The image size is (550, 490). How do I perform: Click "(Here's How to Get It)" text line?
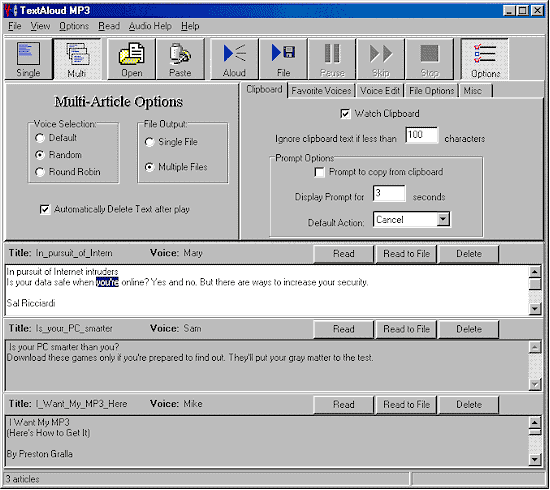click(48, 433)
